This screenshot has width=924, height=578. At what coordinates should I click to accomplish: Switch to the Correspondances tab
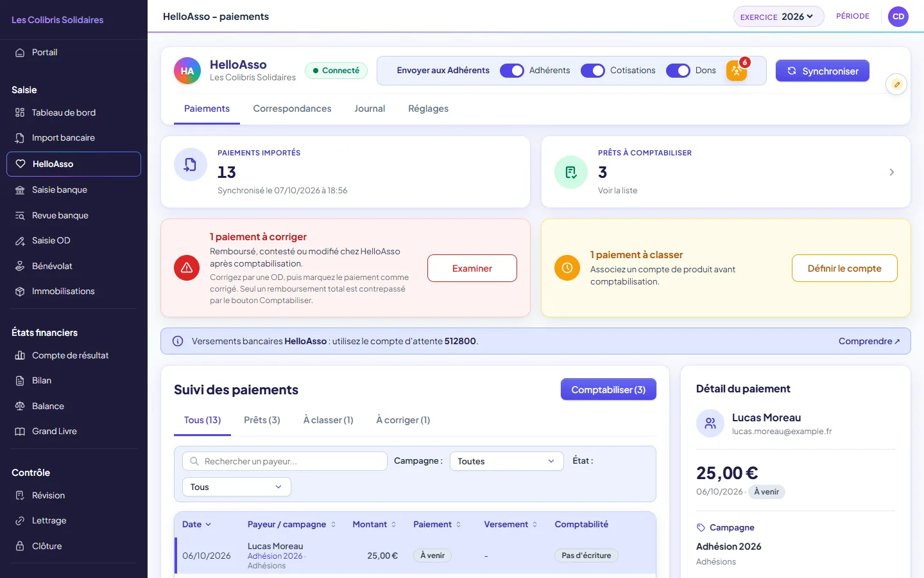(x=292, y=109)
